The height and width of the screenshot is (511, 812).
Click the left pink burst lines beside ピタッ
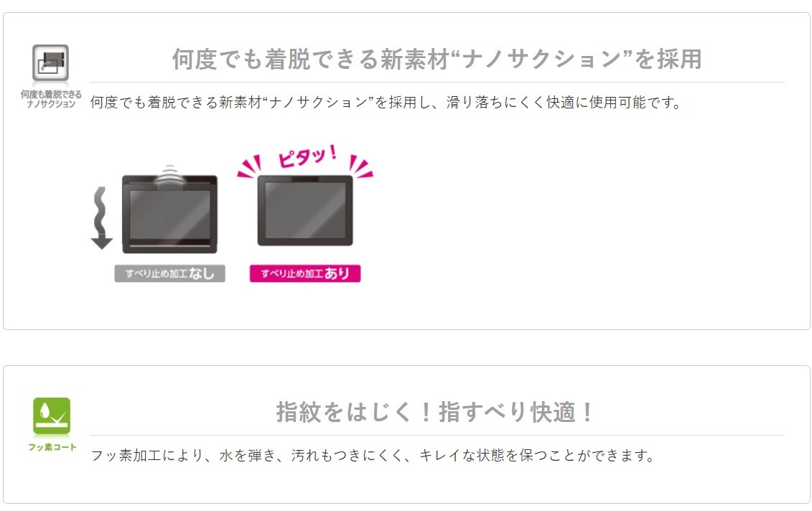tap(249, 167)
